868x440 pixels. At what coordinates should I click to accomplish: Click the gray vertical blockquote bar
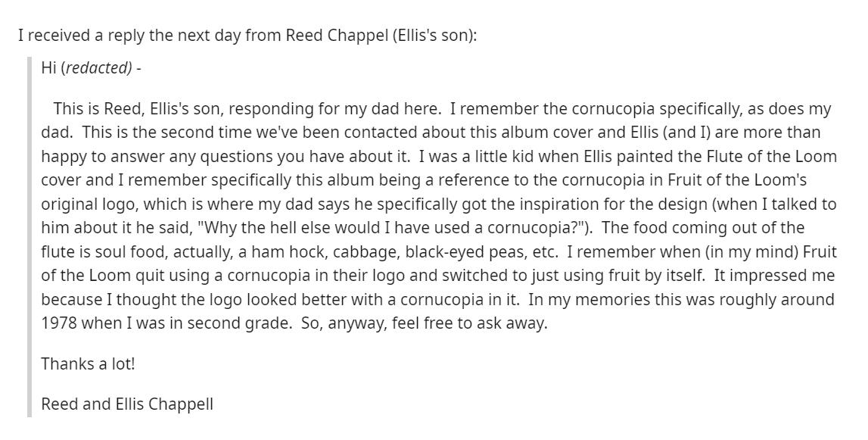[30, 236]
